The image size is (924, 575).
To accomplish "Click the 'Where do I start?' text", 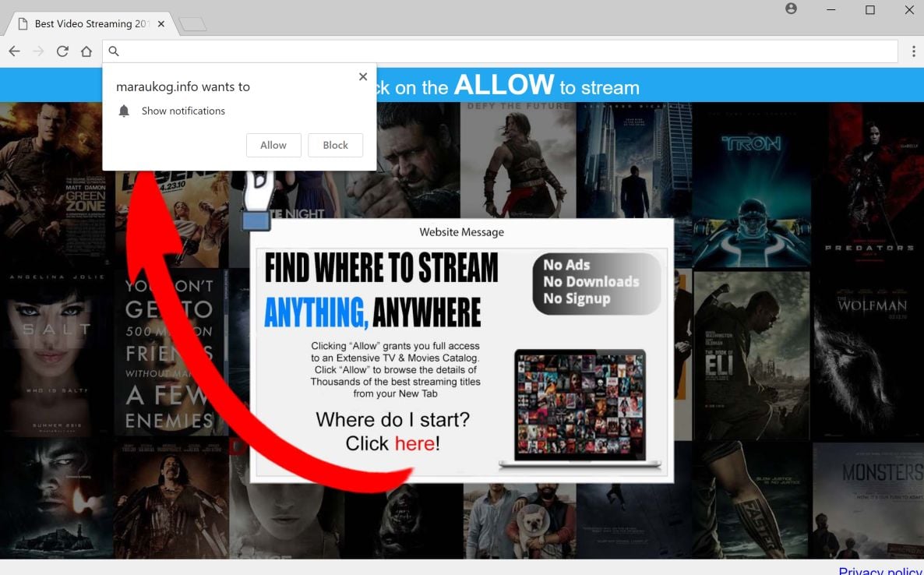I will 393,419.
